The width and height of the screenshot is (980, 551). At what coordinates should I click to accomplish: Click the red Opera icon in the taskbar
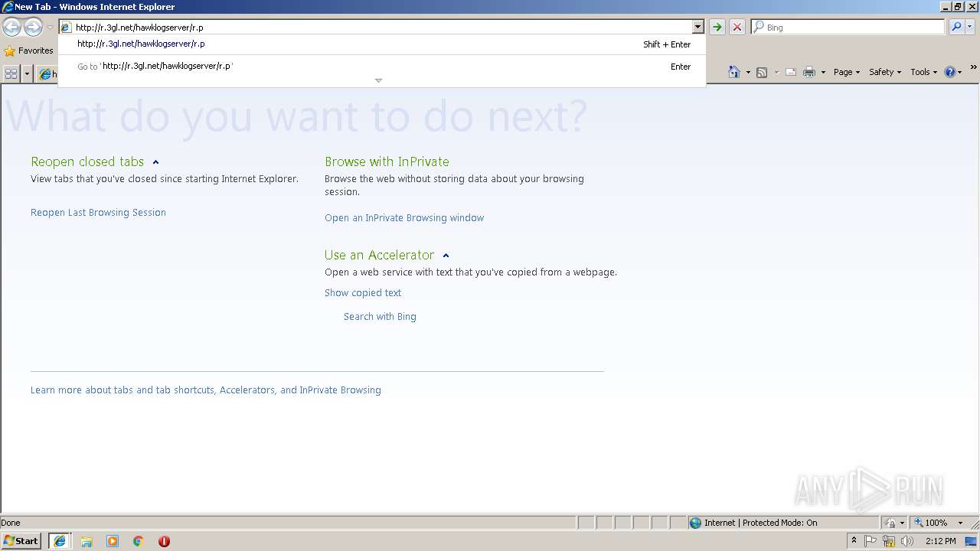[x=164, y=541]
